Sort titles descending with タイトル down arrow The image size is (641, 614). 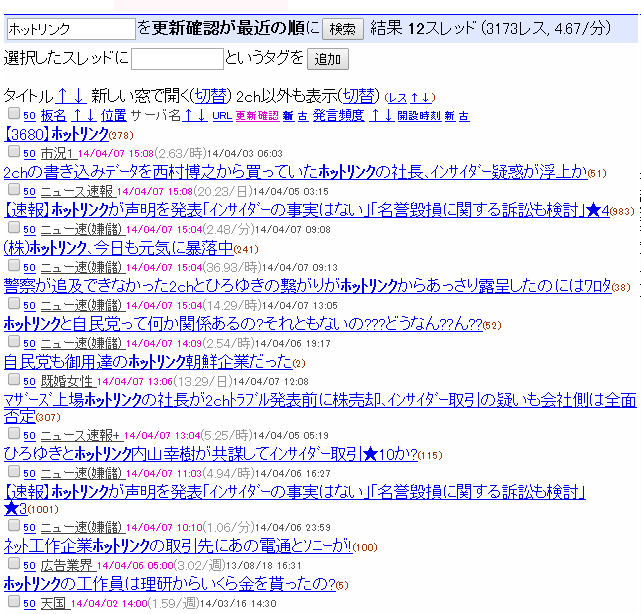(x=79, y=96)
